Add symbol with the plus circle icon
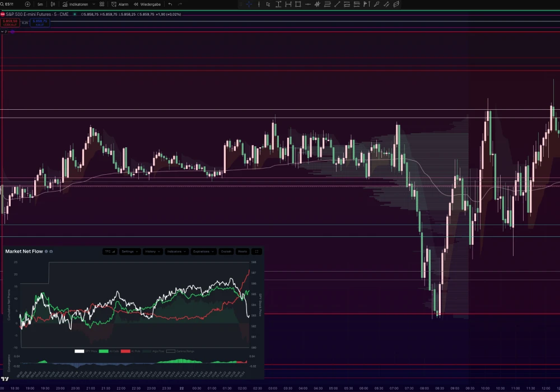 point(27,4)
